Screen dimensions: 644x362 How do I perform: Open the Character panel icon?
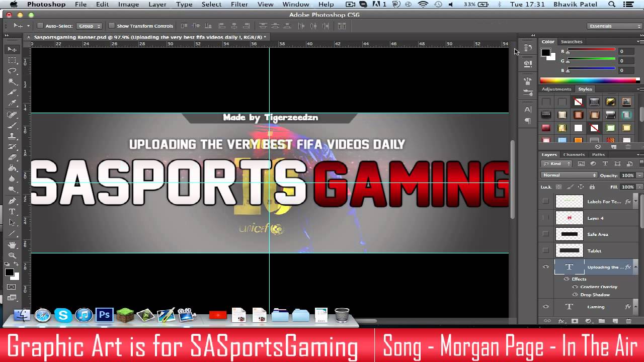tap(528, 109)
